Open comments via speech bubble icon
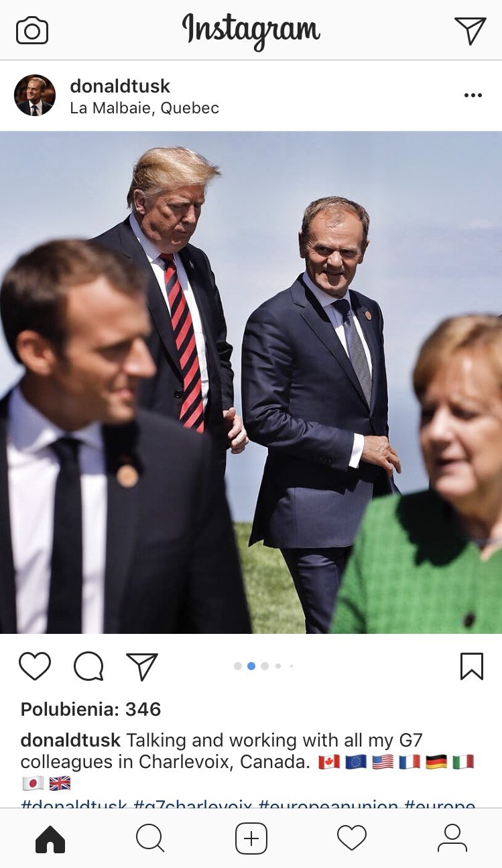This screenshot has height=868, width=502. coord(88,666)
